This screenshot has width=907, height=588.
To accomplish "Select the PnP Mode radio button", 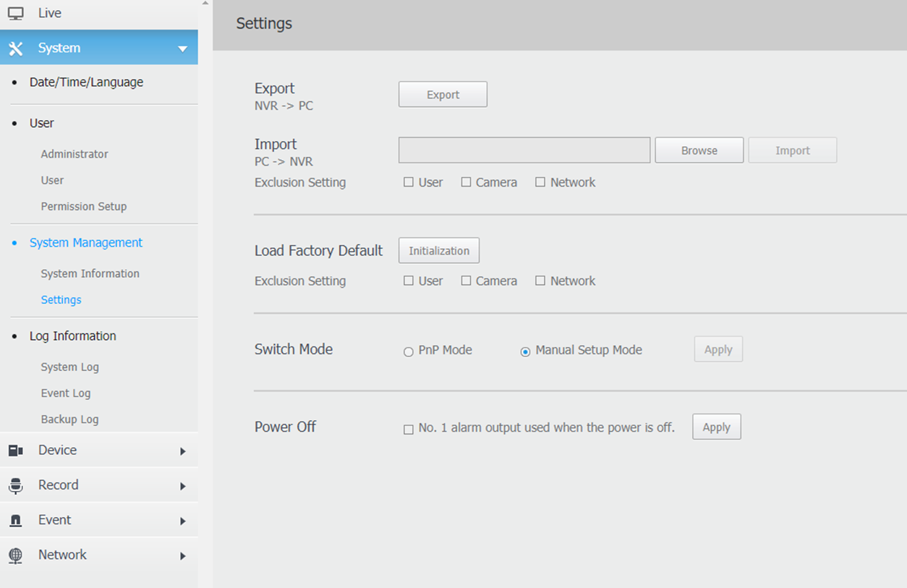I will coord(409,352).
